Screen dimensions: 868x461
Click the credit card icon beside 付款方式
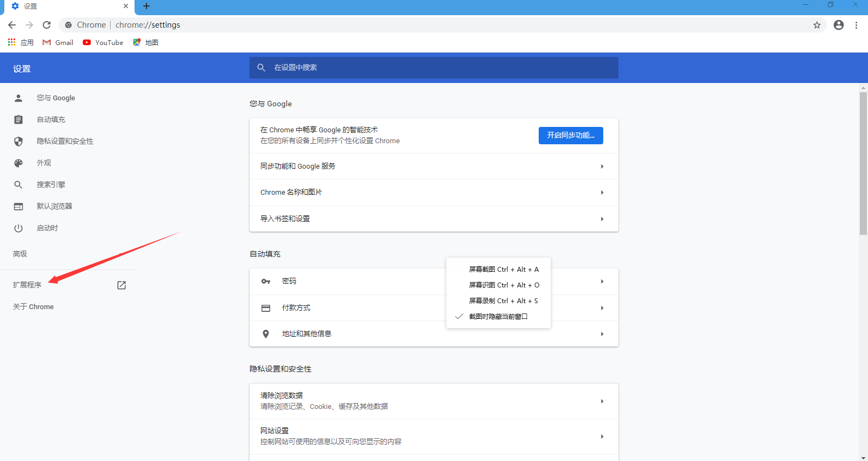(x=266, y=308)
